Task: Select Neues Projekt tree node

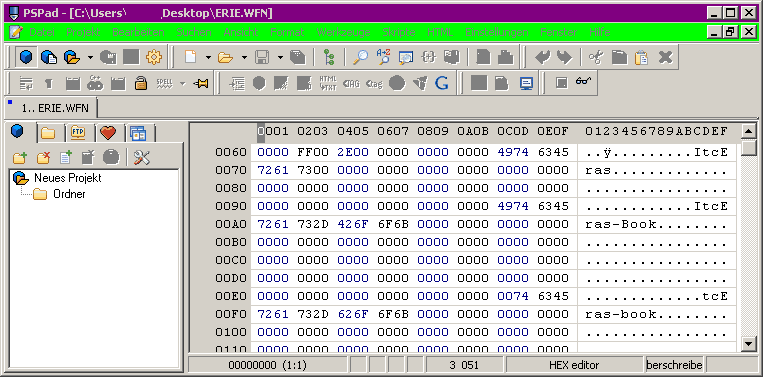Action: pos(68,178)
